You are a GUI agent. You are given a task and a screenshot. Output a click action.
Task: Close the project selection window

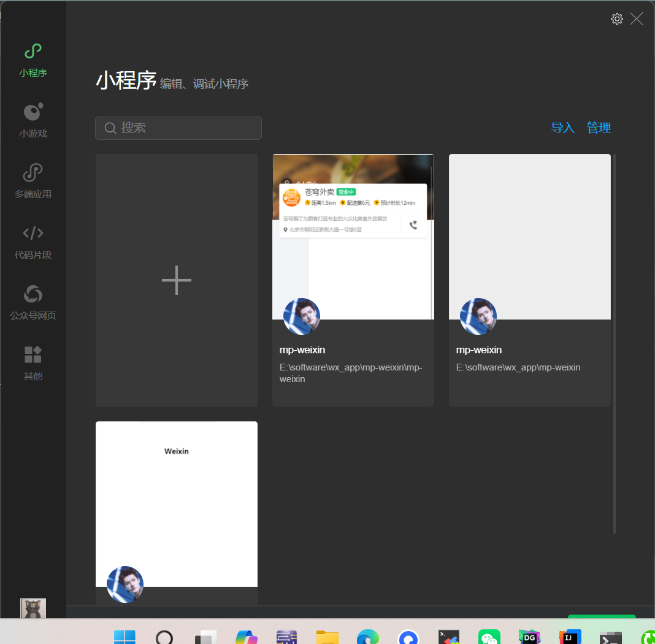pos(637,19)
